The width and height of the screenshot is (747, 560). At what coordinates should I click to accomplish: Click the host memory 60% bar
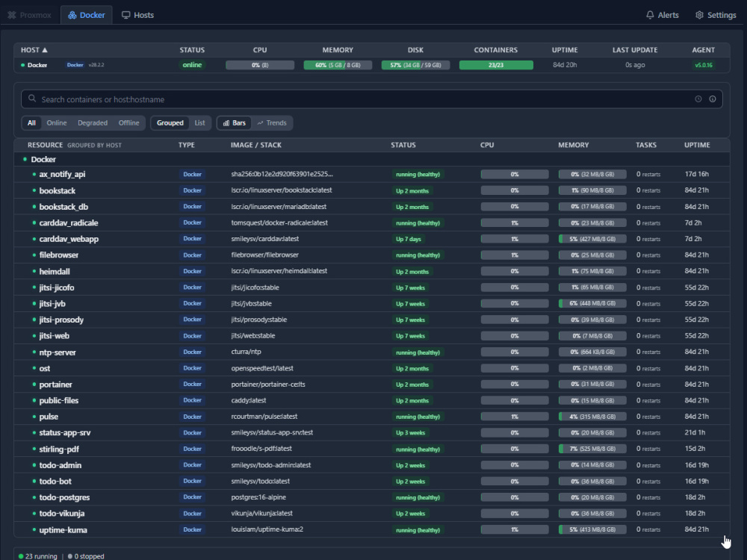click(338, 65)
